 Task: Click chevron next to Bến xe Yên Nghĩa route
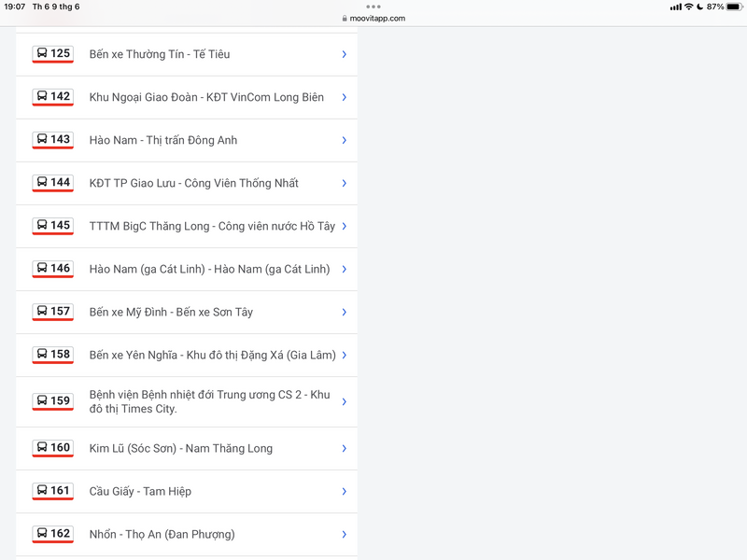click(x=344, y=355)
